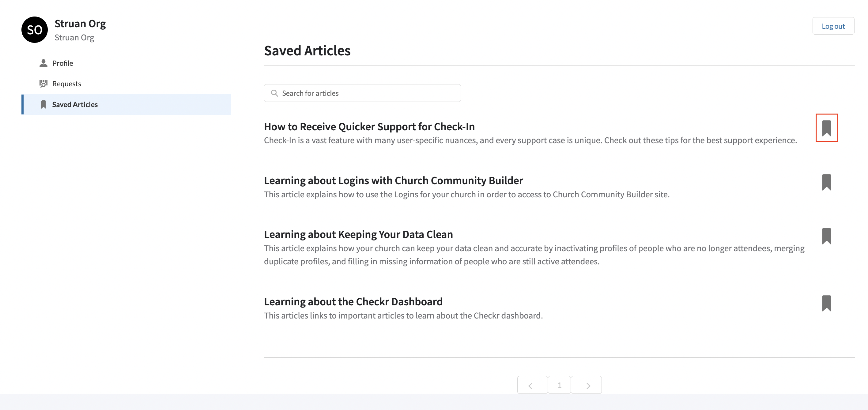The image size is (868, 410).
Task: Click the search magnifier icon
Action: pos(275,93)
